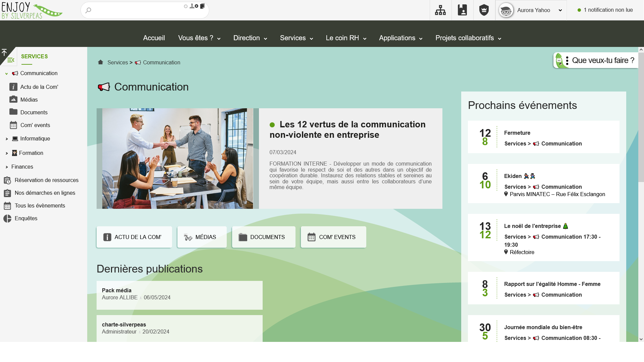Click the Tous les évènements calendar icon
The height and width of the screenshot is (362, 644).
7,206
